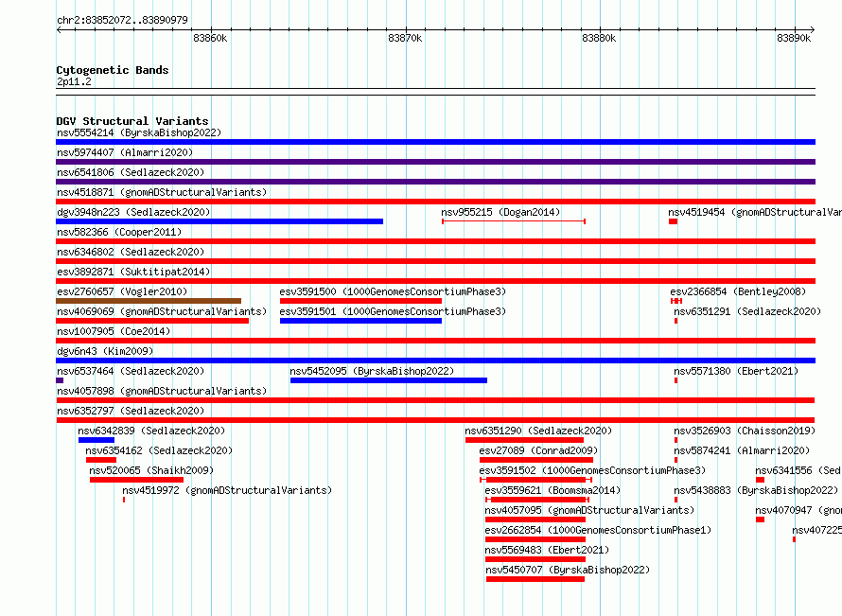842x616 pixels.
Task: Select the 2p11.2 band label
Action: pyautogui.click(x=74, y=81)
